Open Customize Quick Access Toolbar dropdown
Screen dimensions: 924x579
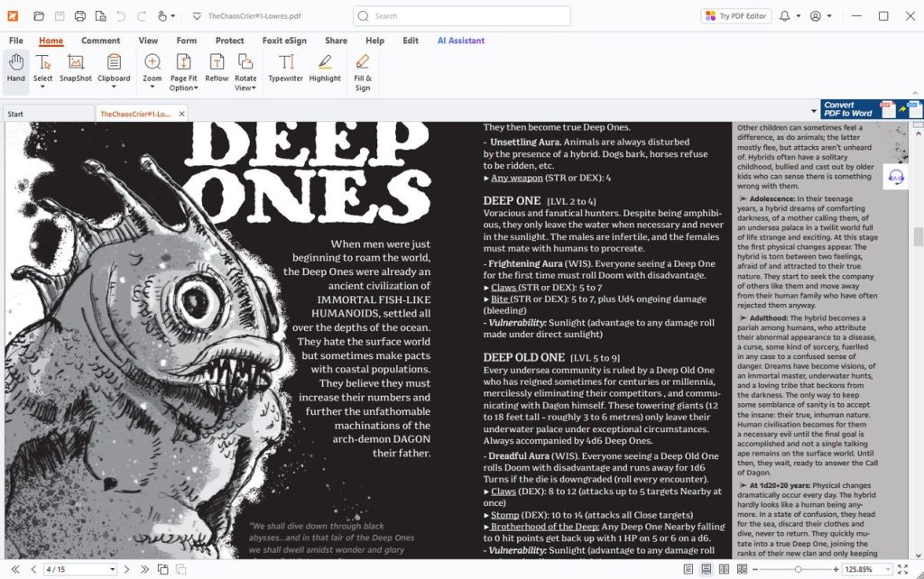coord(197,16)
